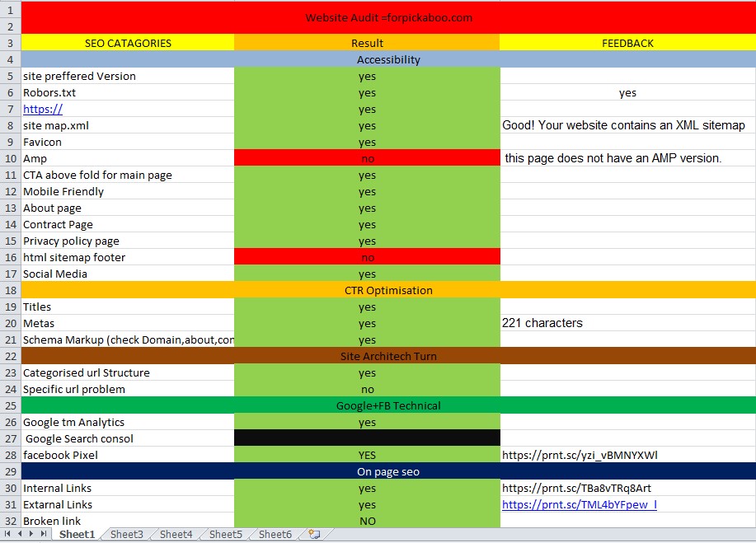Click the next-sheet navigation arrow
The image size is (756, 543).
(x=32, y=534)
